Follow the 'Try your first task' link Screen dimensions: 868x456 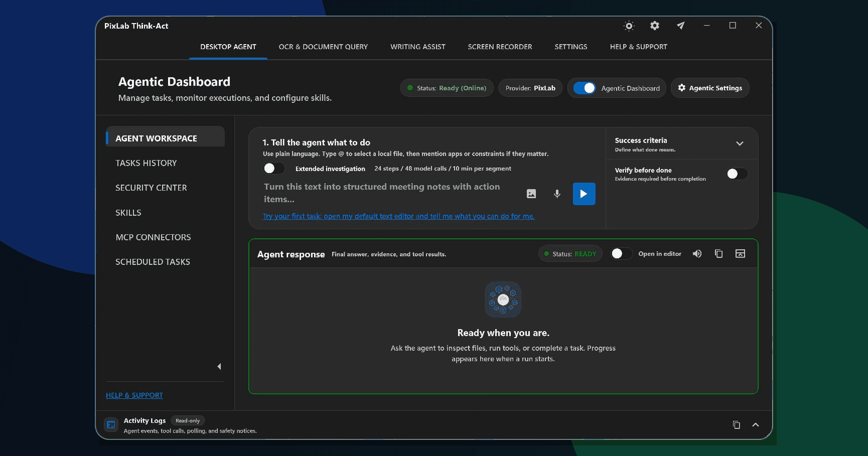click(399, 216)
